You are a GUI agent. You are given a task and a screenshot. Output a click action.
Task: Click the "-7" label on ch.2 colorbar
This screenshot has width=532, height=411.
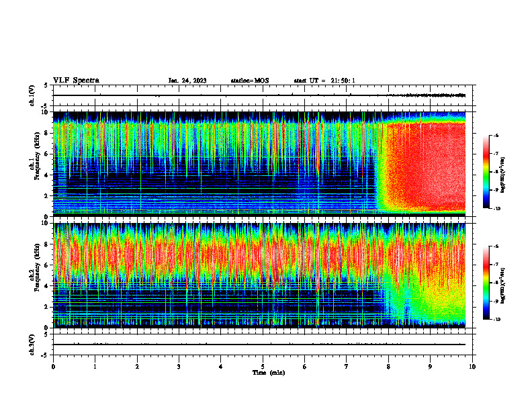tap(496, 265)
